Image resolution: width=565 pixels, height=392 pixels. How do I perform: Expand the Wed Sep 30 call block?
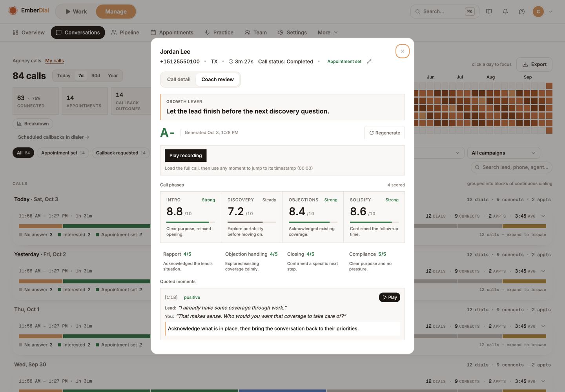543,381
